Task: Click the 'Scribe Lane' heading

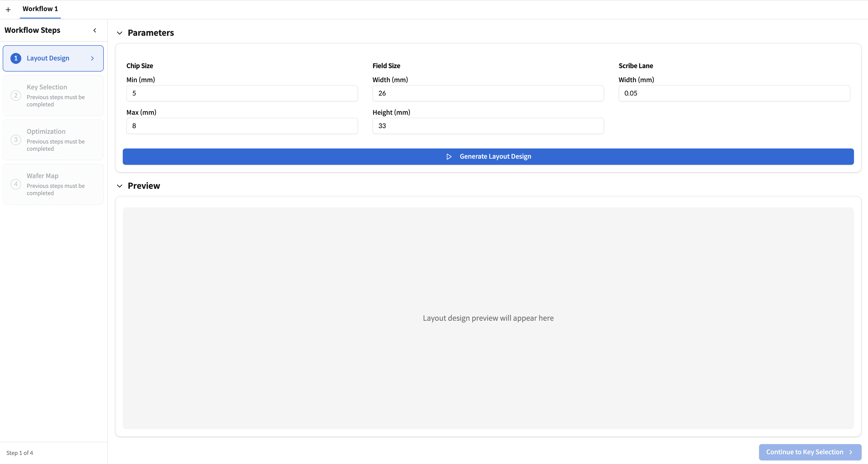Action: coord(636,66)
